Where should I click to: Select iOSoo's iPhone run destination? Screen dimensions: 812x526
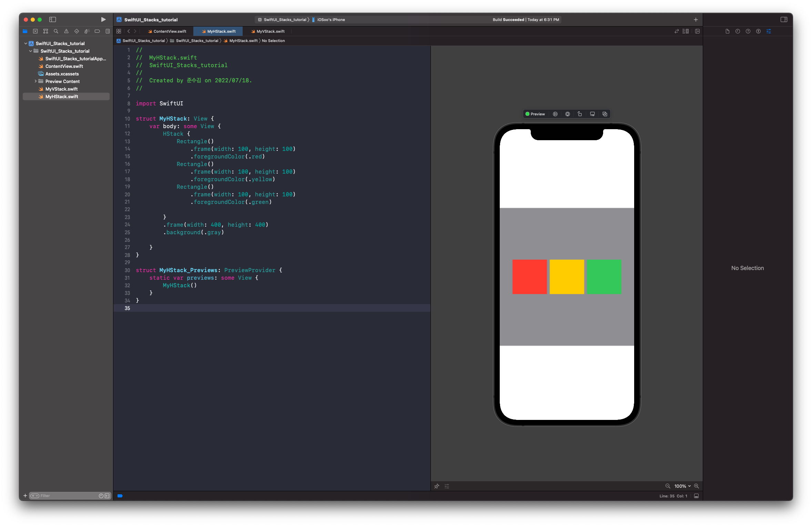(331, 20)
